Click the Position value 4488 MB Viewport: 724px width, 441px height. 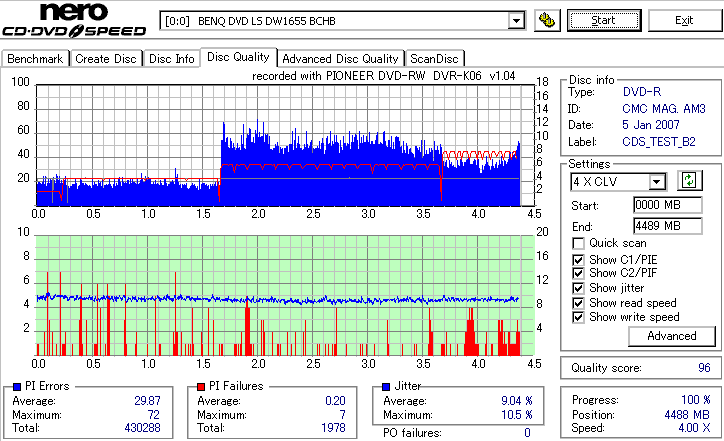pyautogui.click(x=687, y=415)
